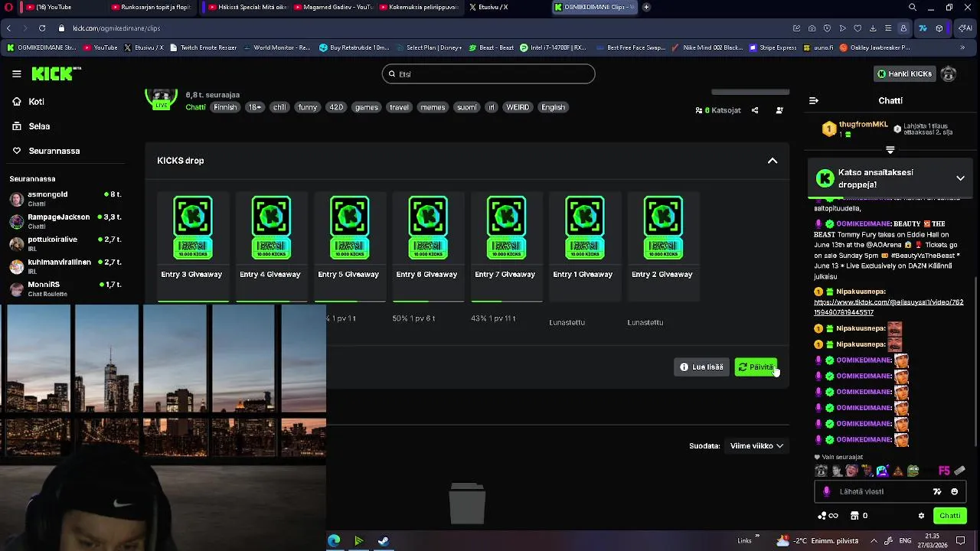Open Steam from the taskbar
The height and width of the screenshot is (551, 980).
pyautogui.click(x=384, y=541)
